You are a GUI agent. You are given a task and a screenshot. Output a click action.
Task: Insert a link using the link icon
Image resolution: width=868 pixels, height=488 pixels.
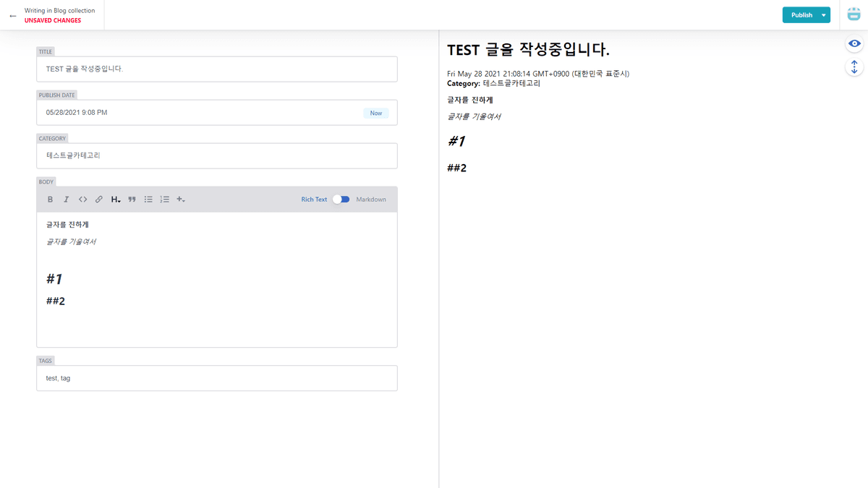(99, 200)
